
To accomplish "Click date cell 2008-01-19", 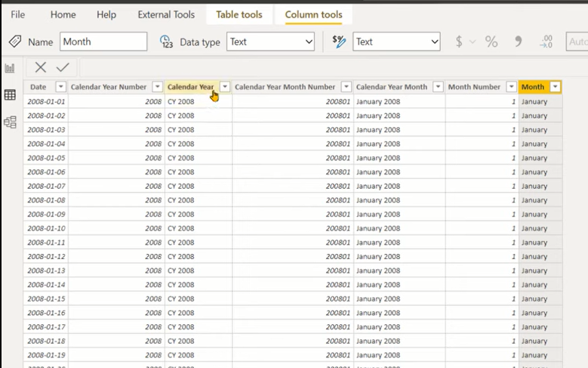I will coord(46,355).
